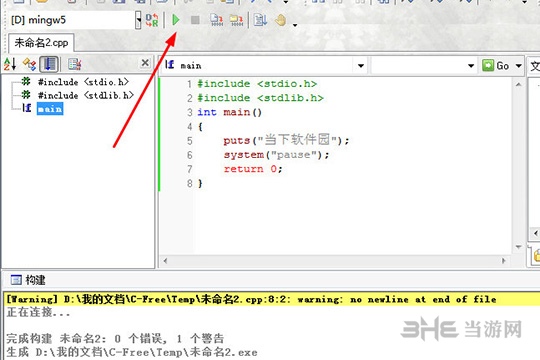Open the empty second navigation dropdown

pyautogui.click(x=471, y=65)
